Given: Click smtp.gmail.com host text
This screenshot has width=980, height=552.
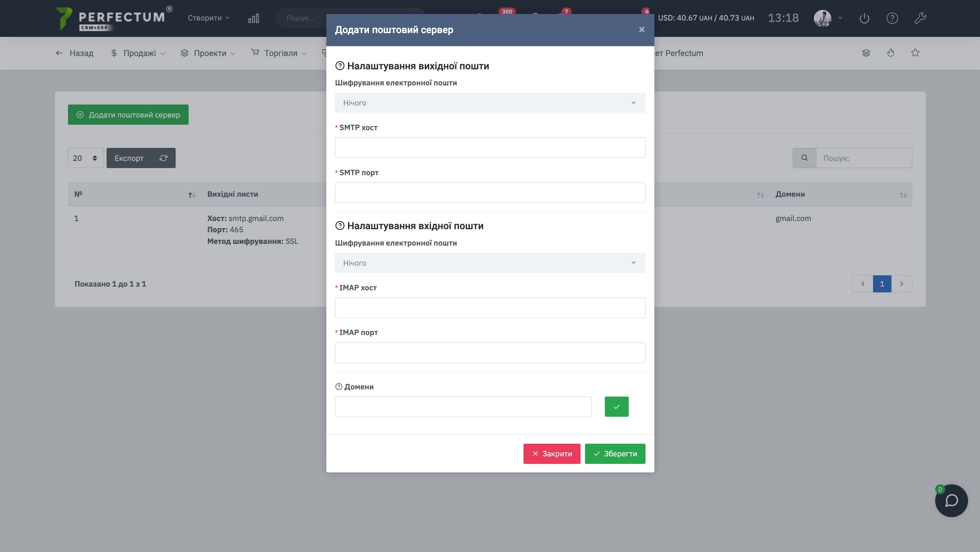Looking at the screenshot, I should click(256, 218).
